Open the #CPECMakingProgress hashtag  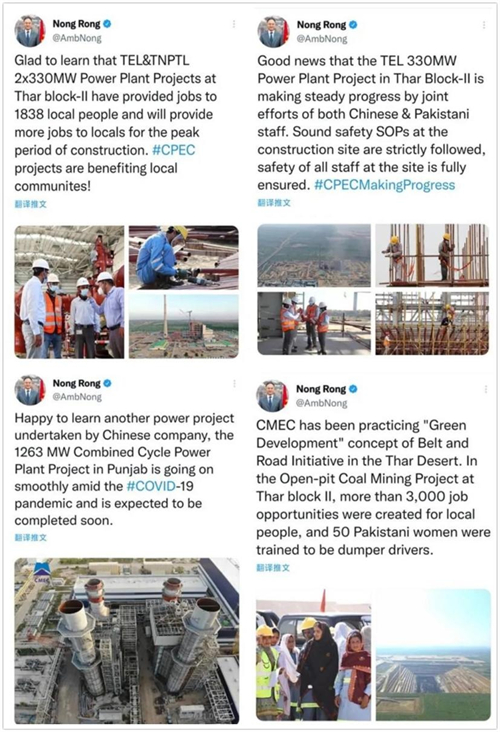(385, 185)
